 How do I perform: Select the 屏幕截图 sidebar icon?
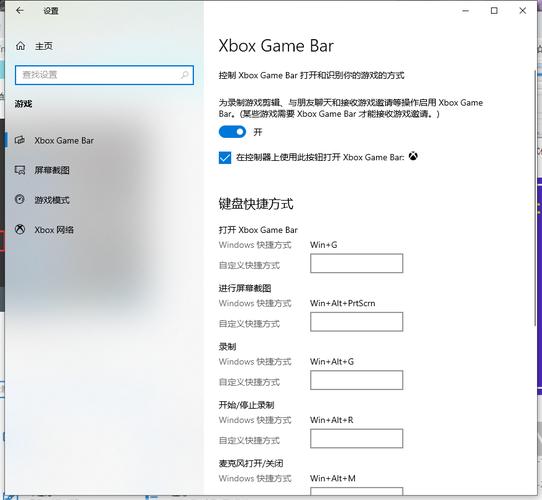point(20,170)
